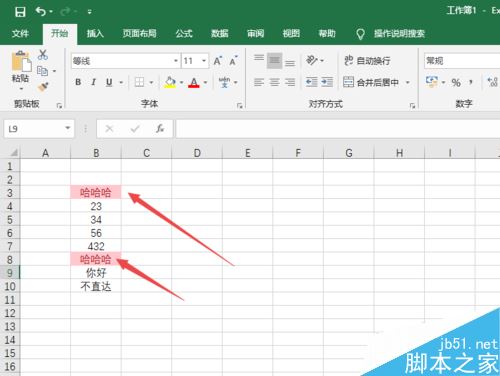Expand the fill color palette arrow

pyautogui.click(x=182, y=82)
